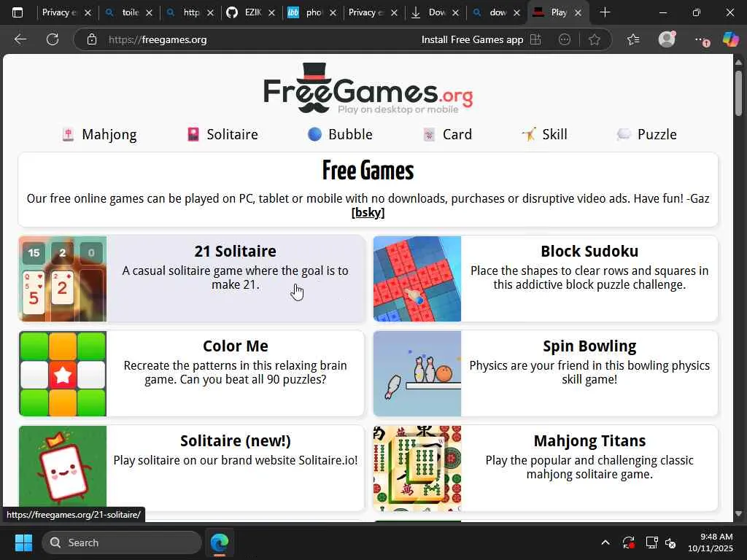Add page to favorites star icon
The width and height of the screenshot is (747, 560).
[x=594, y=39]
